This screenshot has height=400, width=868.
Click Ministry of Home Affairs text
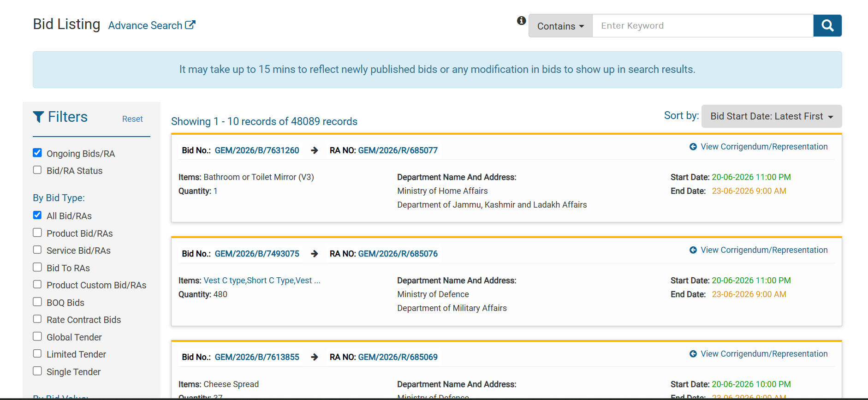click(442, 191)
